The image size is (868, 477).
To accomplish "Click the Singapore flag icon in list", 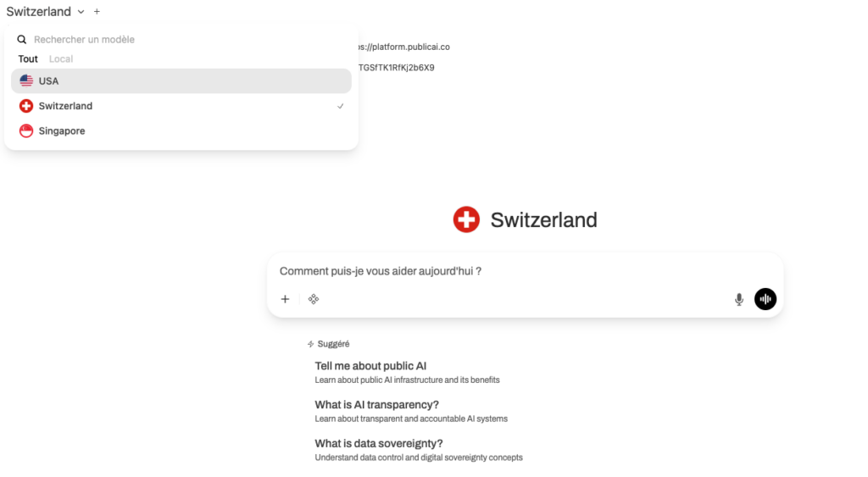I will click(x=26, y=131).
